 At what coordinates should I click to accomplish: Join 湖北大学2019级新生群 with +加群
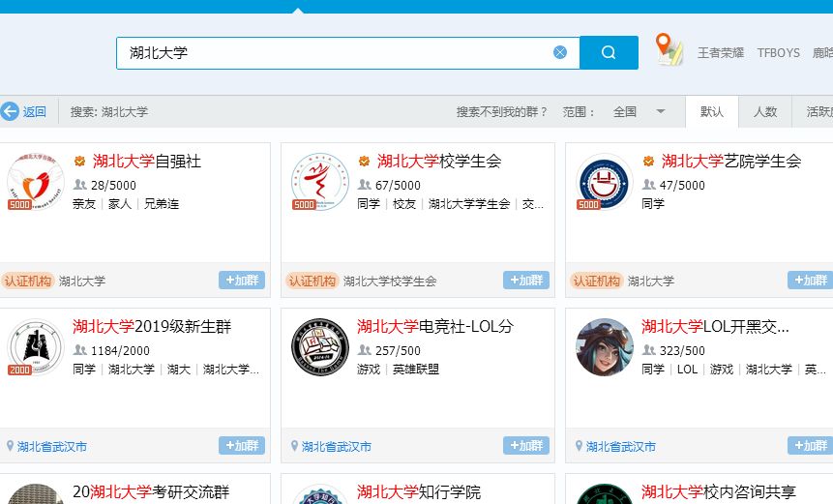(242, 445)
